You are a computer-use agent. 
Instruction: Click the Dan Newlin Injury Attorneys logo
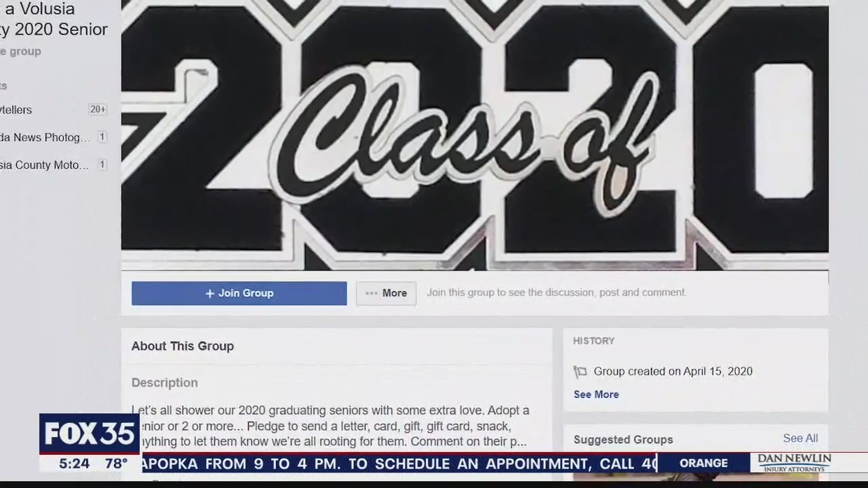[794, 463]
